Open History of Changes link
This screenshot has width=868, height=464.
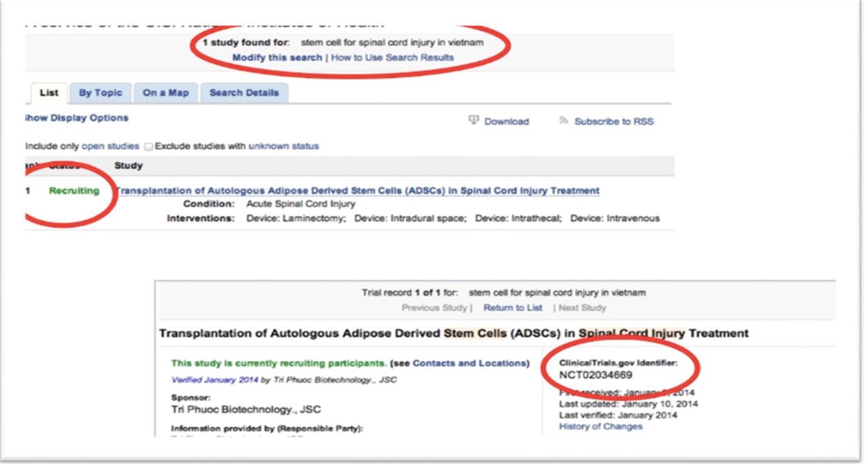(600, 426)
